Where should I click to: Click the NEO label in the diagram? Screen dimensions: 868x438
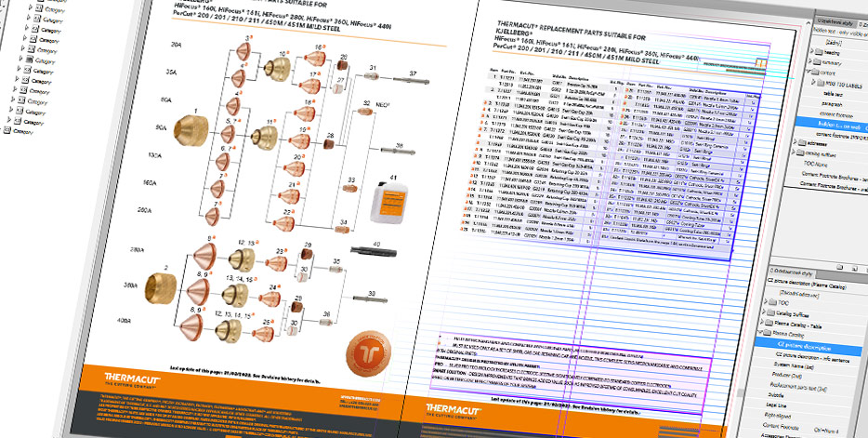tap(384, 105)
